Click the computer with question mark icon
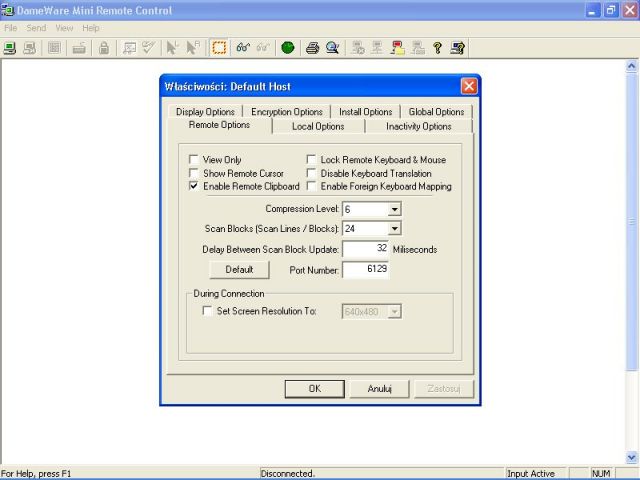 tap(458, 48)
